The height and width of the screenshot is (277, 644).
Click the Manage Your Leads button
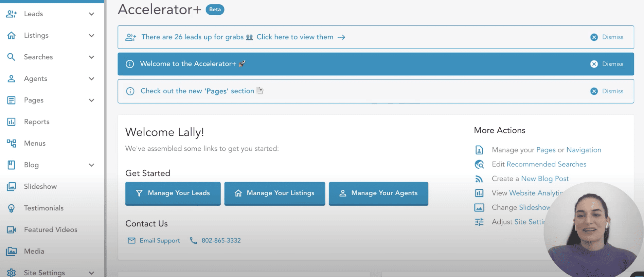[x=173, y=193]
